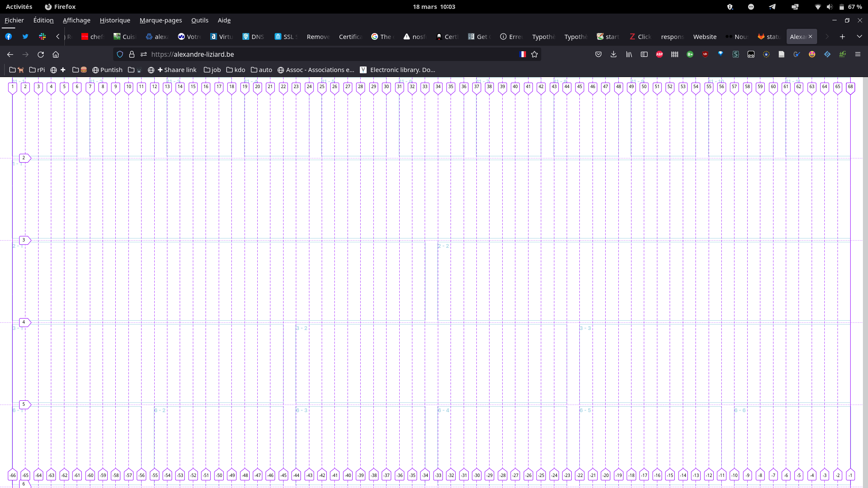
Task: Switch to the Website tab
Action: (705, 37)
